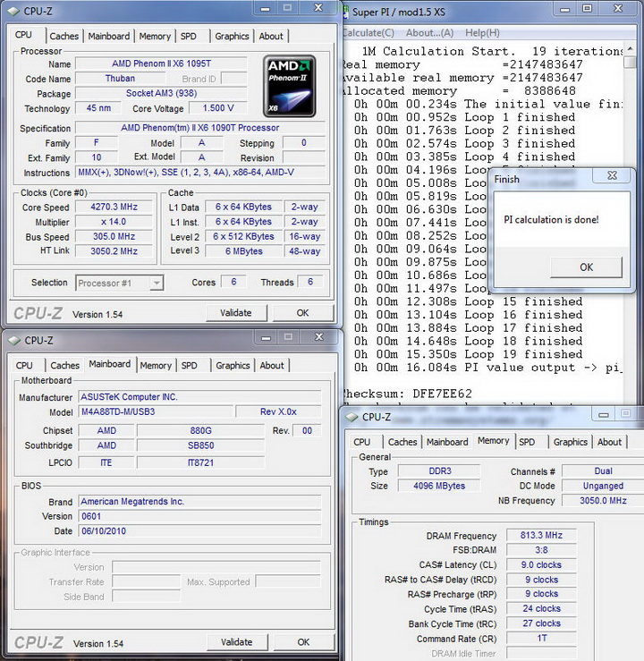Click the Super PI title bar icon
This screenshot has width=644, height=661.
[345, 13]
